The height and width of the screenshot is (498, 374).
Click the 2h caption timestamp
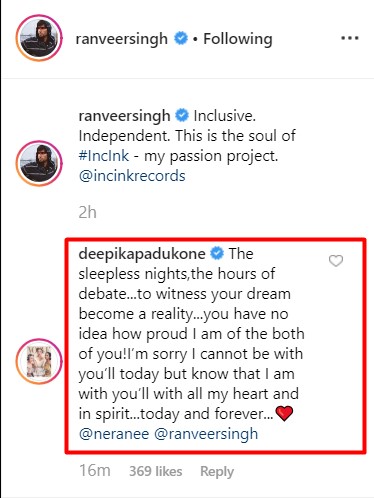click(88, 212)
